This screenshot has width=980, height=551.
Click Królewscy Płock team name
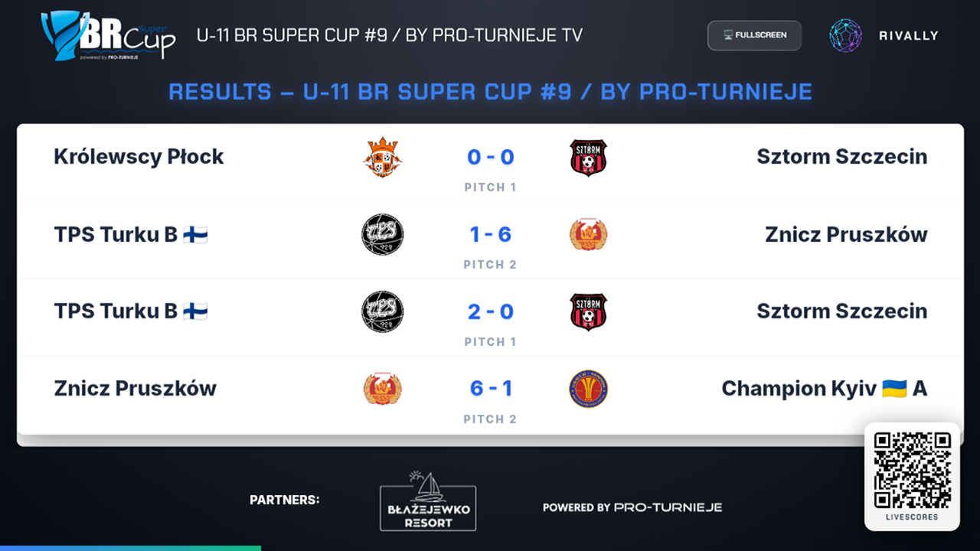click(139, 157)
